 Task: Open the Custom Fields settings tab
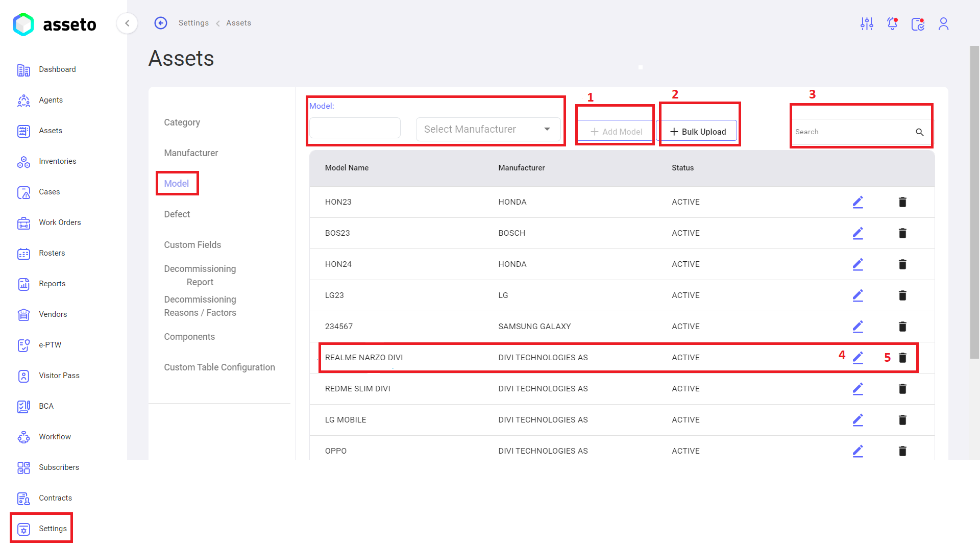(192, 245)
